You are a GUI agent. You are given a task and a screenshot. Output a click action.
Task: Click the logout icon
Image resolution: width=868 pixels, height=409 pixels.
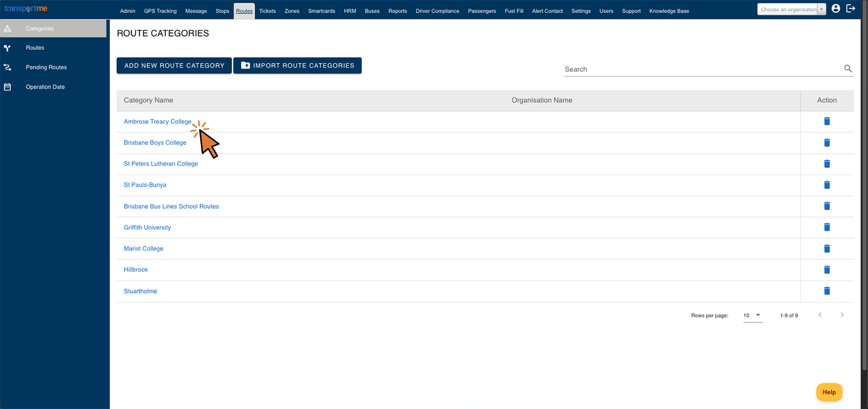coord(851,8)
